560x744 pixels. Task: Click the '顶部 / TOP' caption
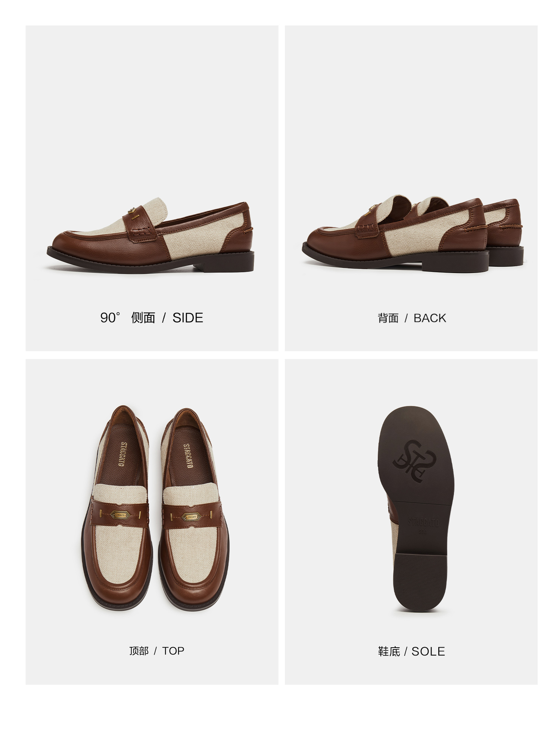(157, 651)
